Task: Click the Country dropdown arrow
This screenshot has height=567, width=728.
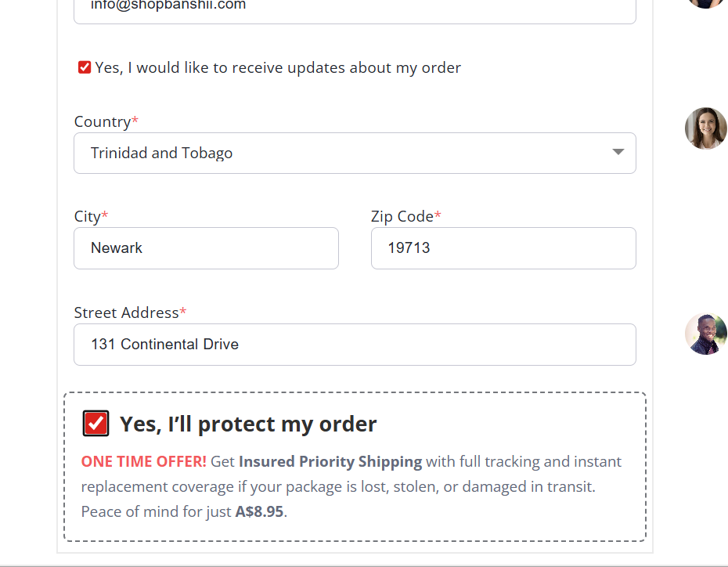Action: [618, 152]
